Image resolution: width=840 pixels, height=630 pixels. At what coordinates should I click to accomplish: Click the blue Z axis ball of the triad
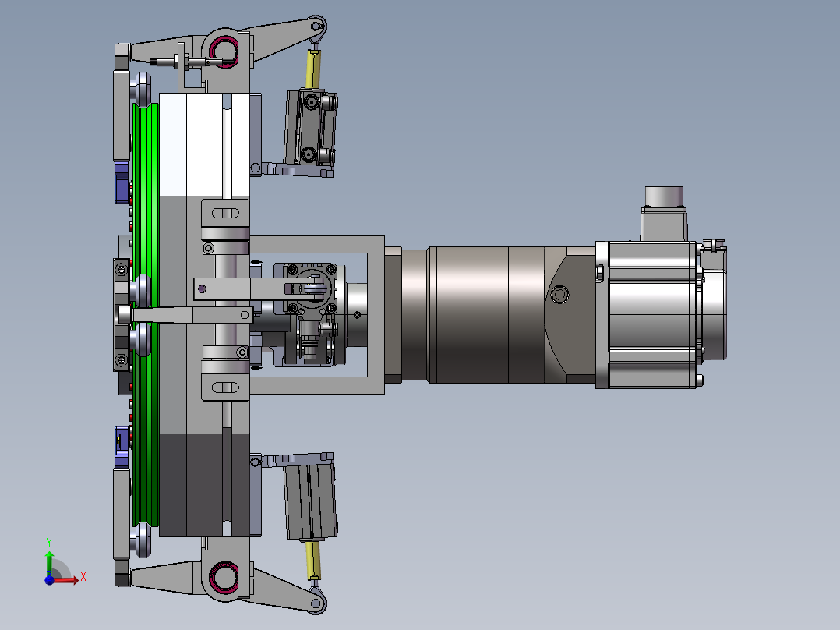pyautogui.click(x=49, y=580)
